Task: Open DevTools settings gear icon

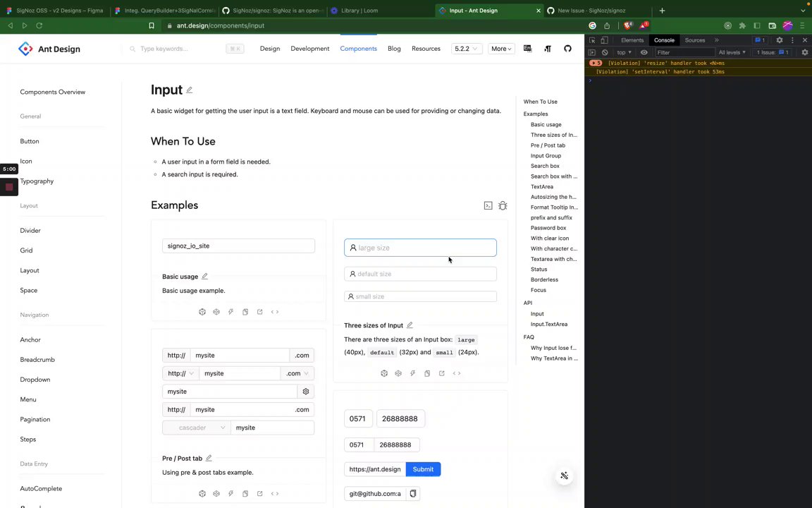Action: [x=780, y=40]
